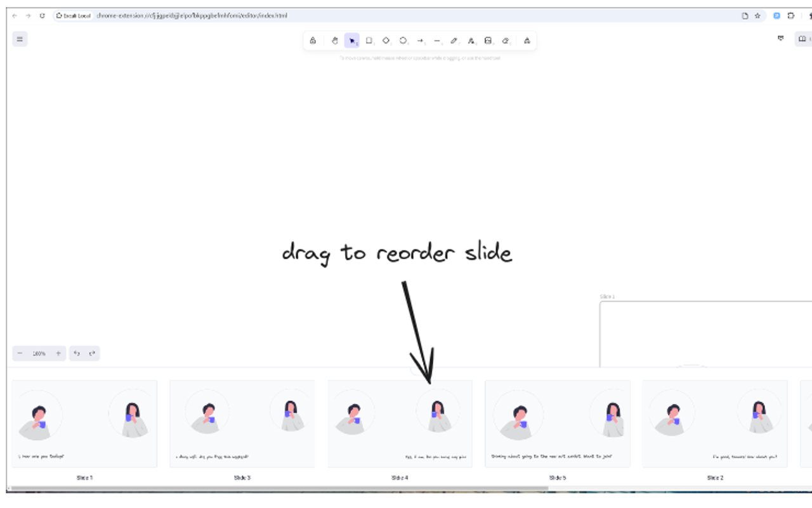Open the hamburger main menu
812x508 pixels.
pyautogui.click(x=20, y=39)
